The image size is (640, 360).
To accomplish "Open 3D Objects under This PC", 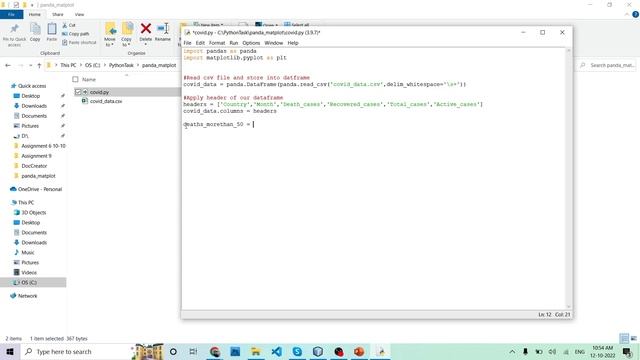I will [33, 213].
